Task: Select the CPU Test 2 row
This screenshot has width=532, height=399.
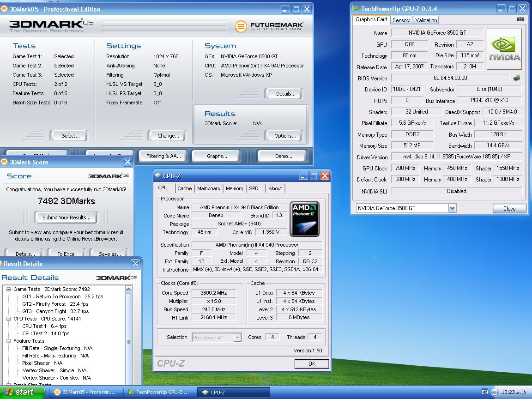Action: 45,333
